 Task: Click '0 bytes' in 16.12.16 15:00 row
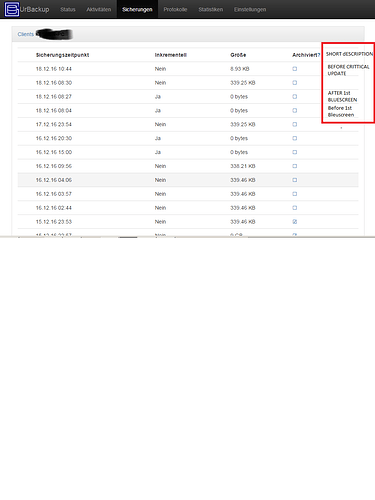[239, 152]
